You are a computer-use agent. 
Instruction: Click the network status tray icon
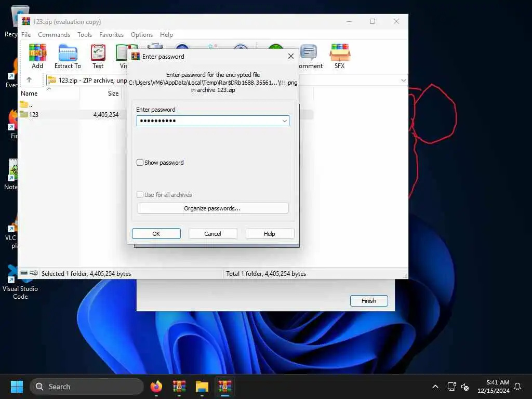coord(451,387)
